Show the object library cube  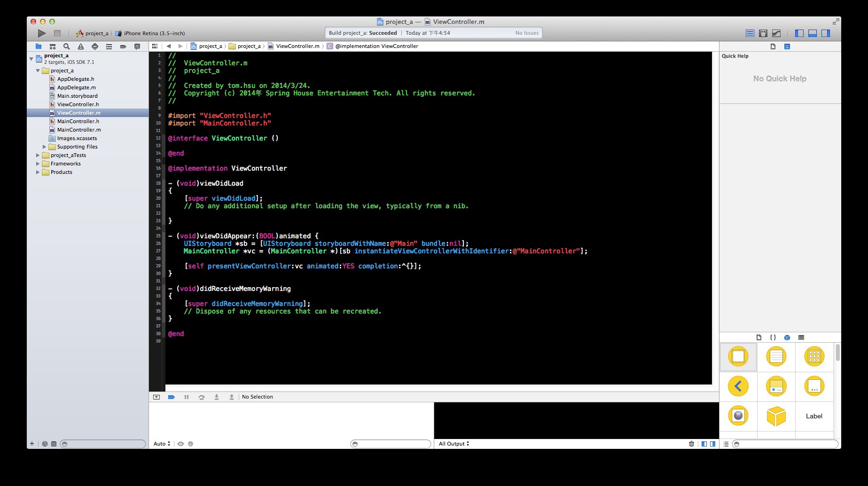tap(787, 337)
